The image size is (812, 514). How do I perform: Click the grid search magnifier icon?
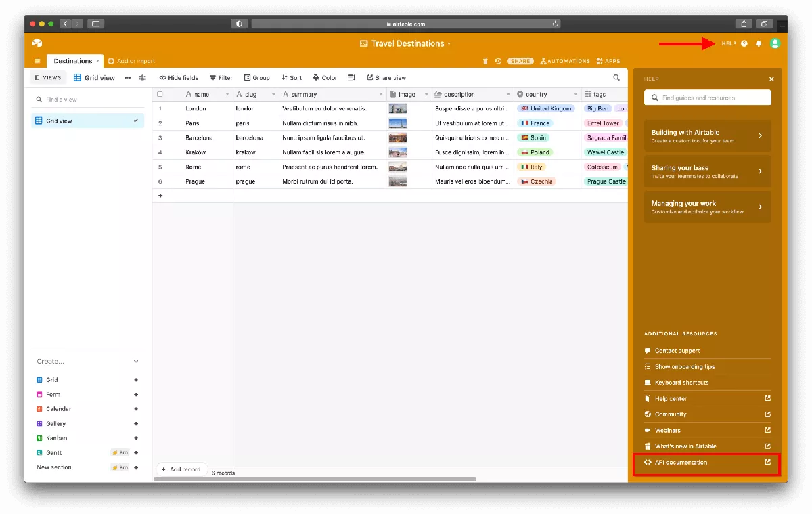tap(616, 78)
